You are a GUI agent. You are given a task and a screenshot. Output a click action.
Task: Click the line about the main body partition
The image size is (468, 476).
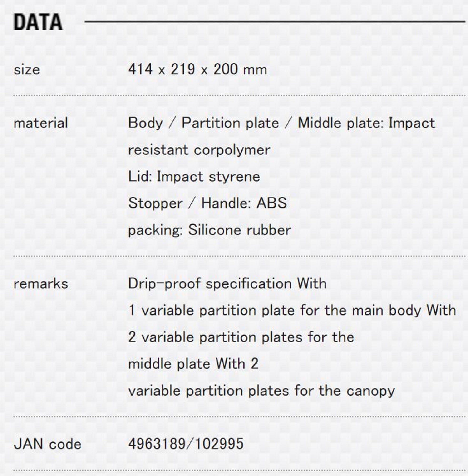(x=292, y=310)
